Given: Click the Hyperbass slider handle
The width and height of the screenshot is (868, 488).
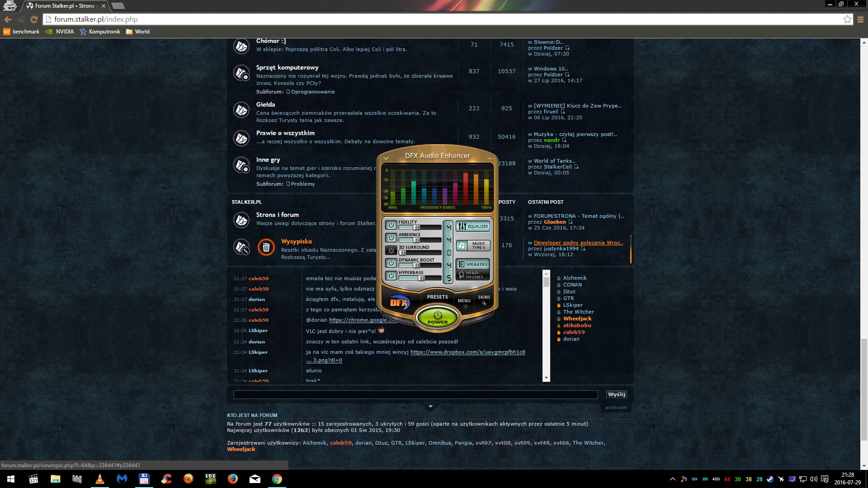Looking at the screenshot, I should coord(421,278).
